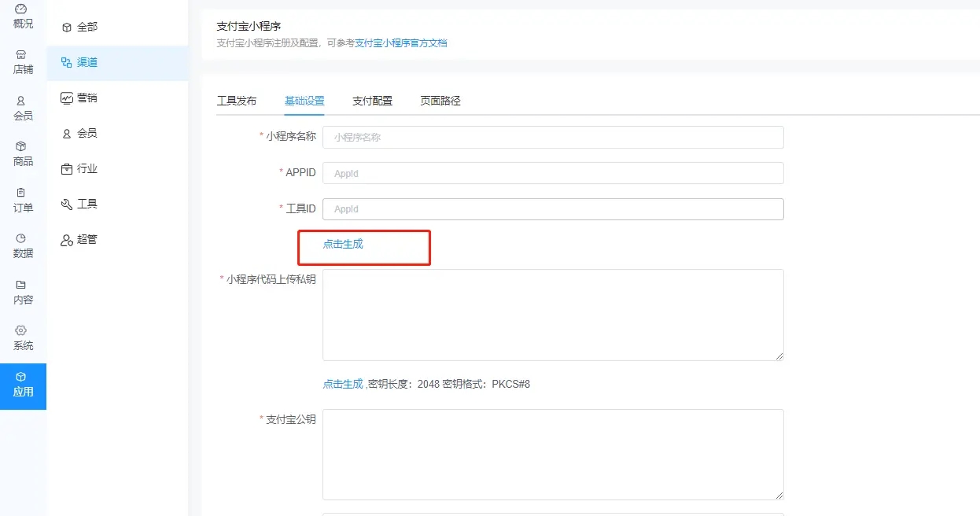This screenshot has width=980, height=516.
Task: Click the 店铺 shop icon
Action: (x=21, y=54)
